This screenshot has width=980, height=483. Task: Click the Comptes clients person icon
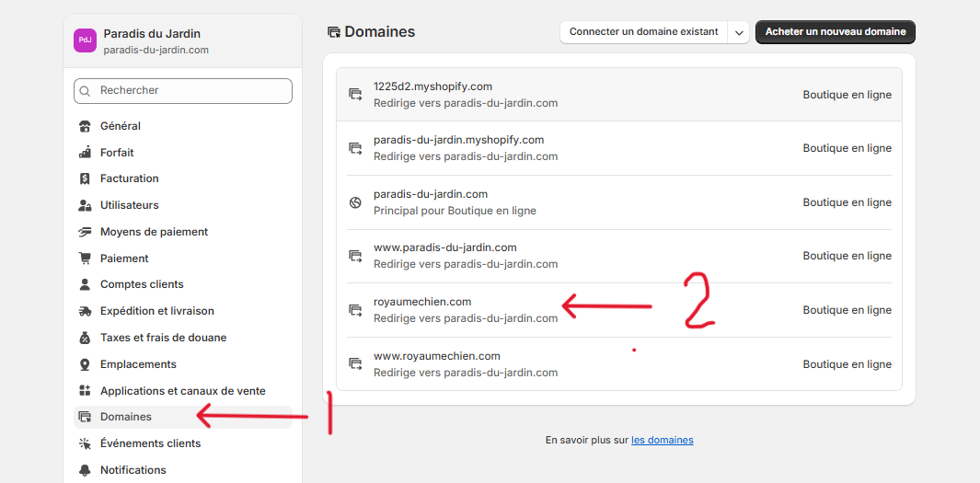(x=85, y=284)
